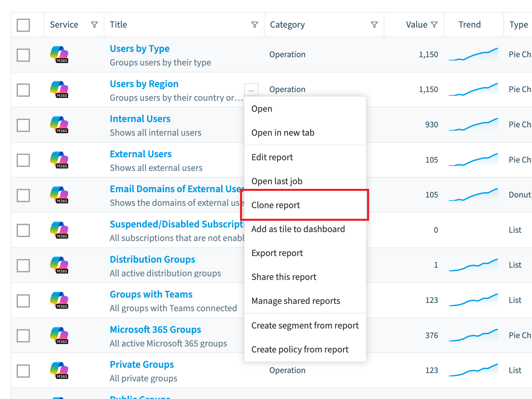Click the Operation category for Users by Type
The width and height of the screenshot is (532, 399).
click(x=287, y=55)
